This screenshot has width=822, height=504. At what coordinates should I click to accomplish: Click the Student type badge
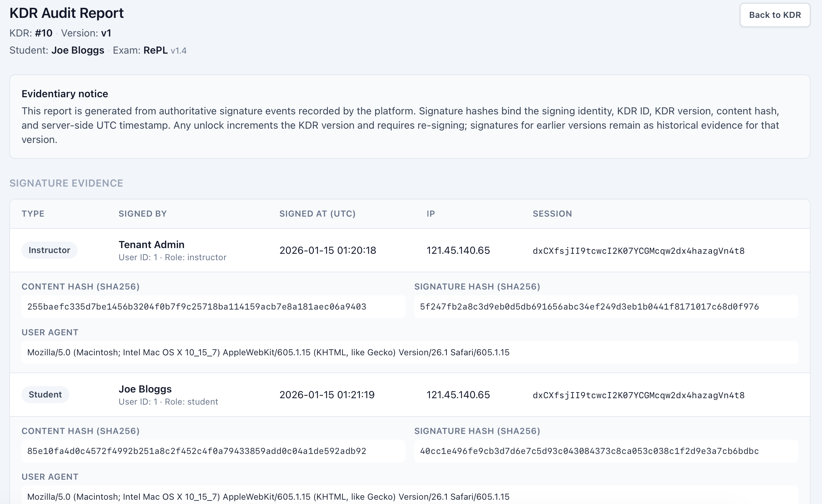click(45, 395)
